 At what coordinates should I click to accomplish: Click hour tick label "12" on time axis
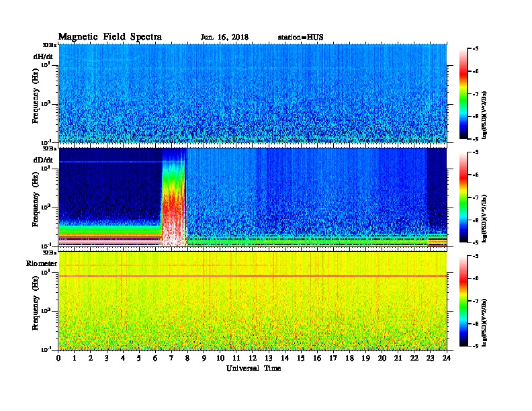tap(253, 358)
